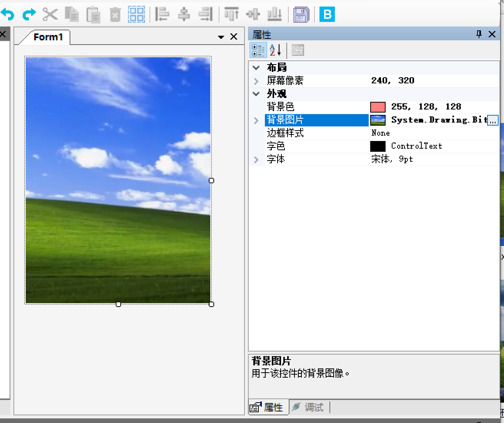The width and height of the screenshot is (504, 423).
Task: Click the None border style value
Action: (381, 133)
